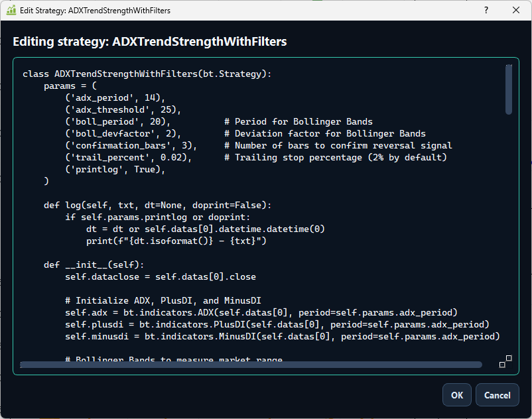Click the help question mark button
This screenshot has width=532, height=419.
tap(486, 10)
